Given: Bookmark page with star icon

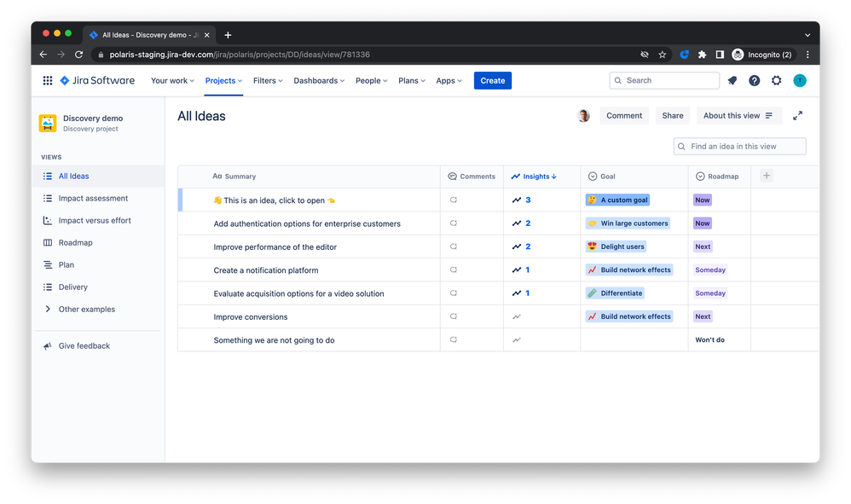Looking at the screenshot, I should 663,55.
